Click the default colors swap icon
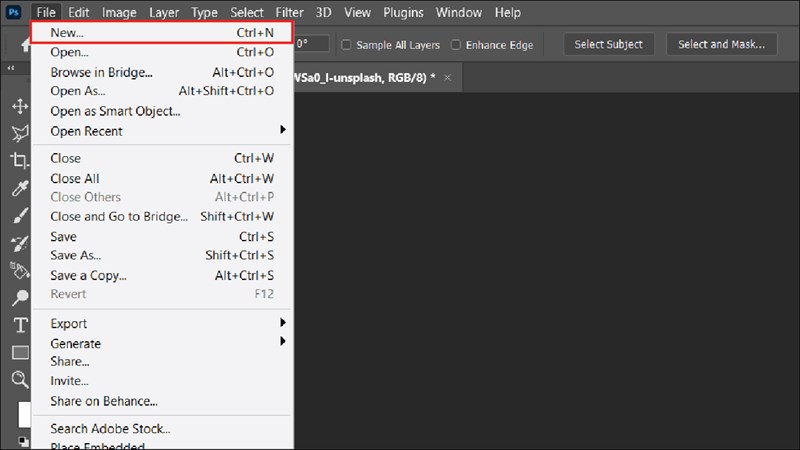The image size is (800, 450). pos(23,440)
